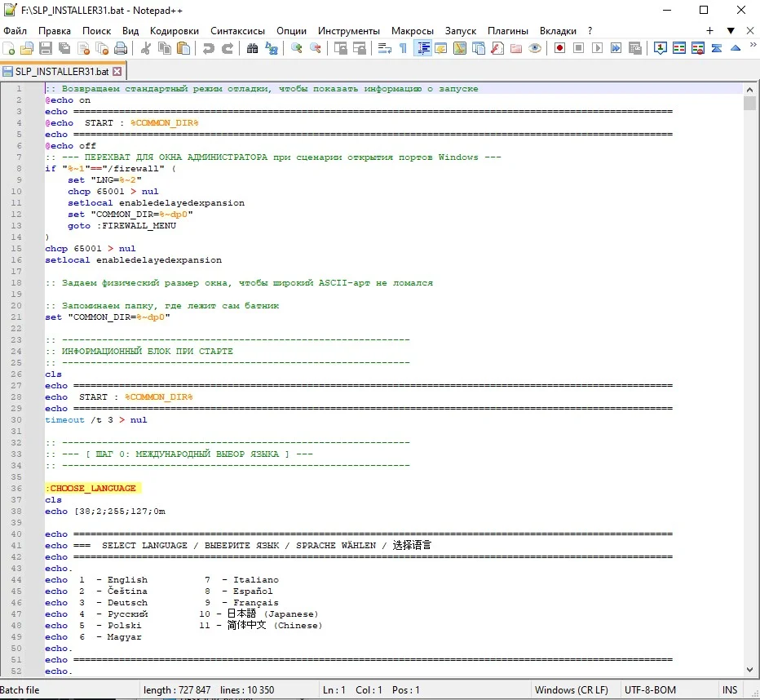
Task: Stop macro recording with the square icon
Action: [579, 48]
